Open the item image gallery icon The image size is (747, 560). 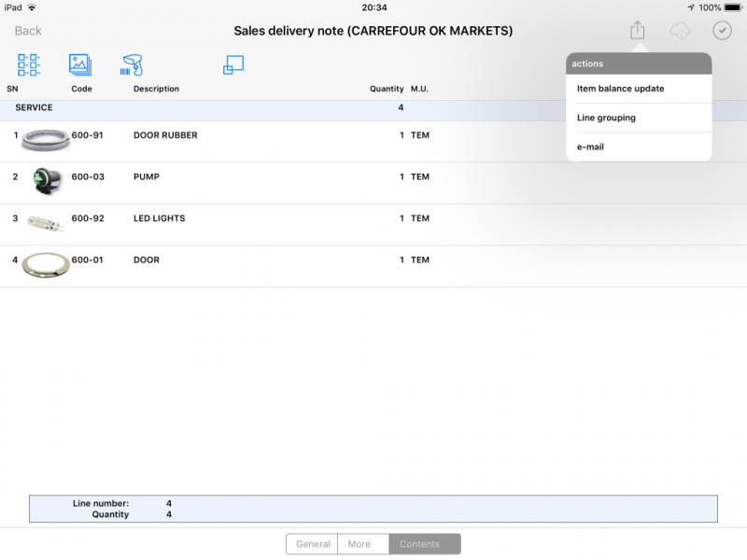(80, 64)
